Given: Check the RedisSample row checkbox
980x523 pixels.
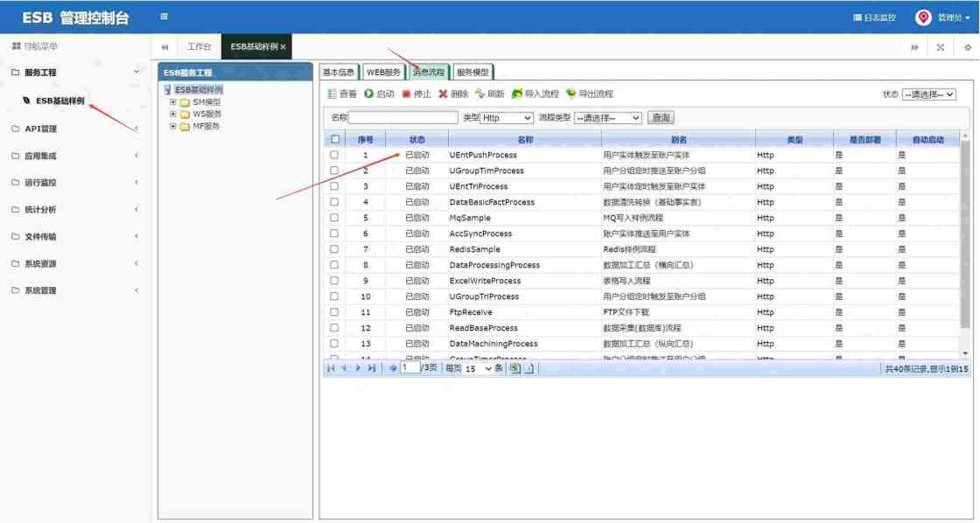Looking at the screenshot, I should pyautogui.click(x=334, y=249).
